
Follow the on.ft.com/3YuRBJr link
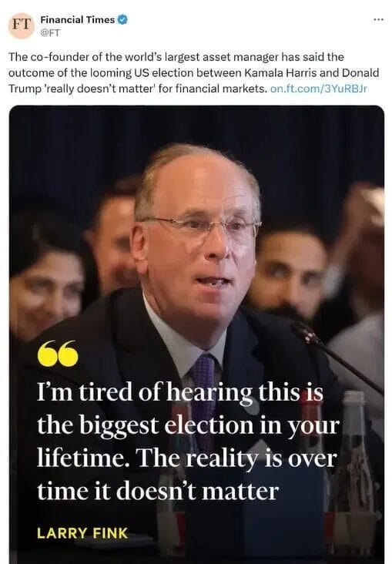tap(319, 89)
